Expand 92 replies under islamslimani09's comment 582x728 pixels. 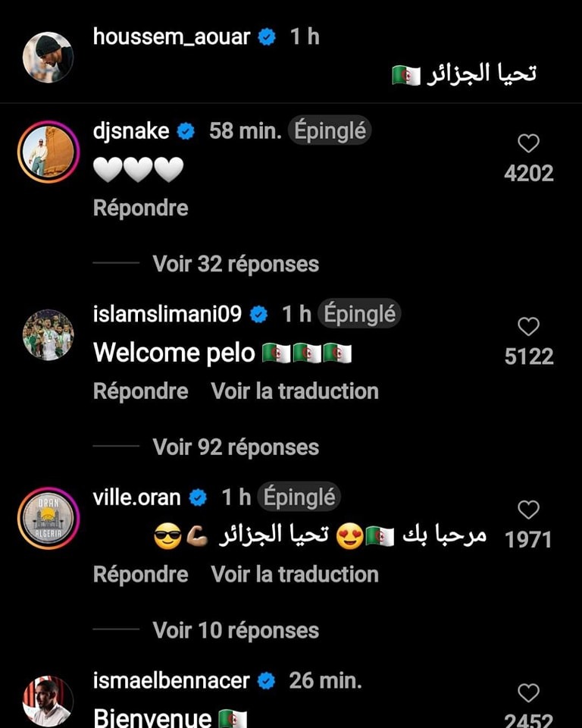coord(236,447)
